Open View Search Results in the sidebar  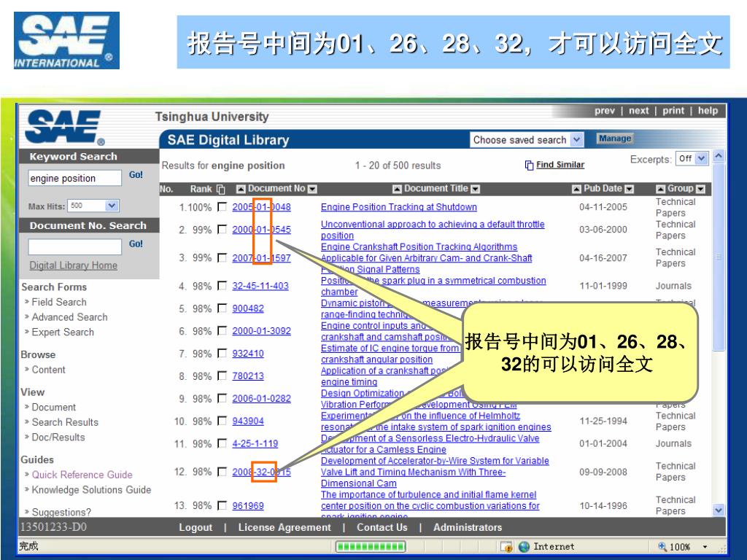[65, 422]
